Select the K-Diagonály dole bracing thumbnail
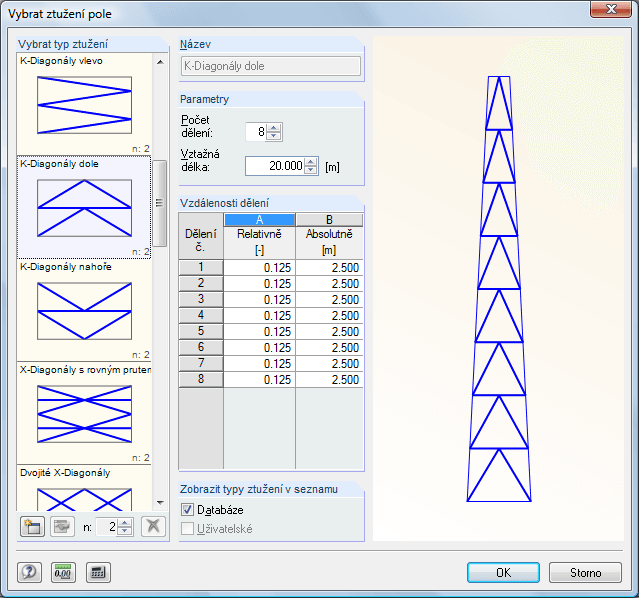Image resolution: width=639 pixels, height=598 pixels. pyautogui.click(x=84, y=207)
